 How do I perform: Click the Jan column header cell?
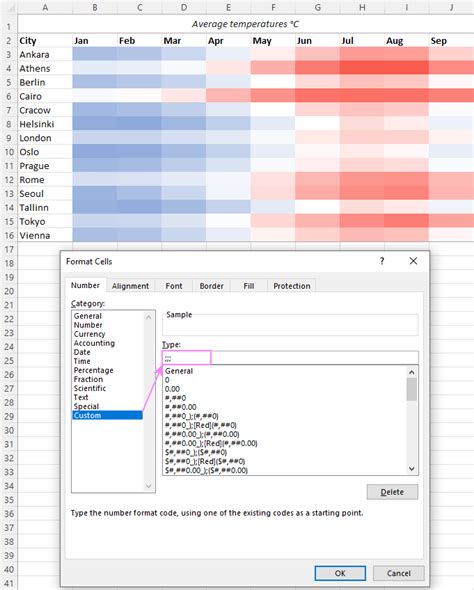coord(94,41)
